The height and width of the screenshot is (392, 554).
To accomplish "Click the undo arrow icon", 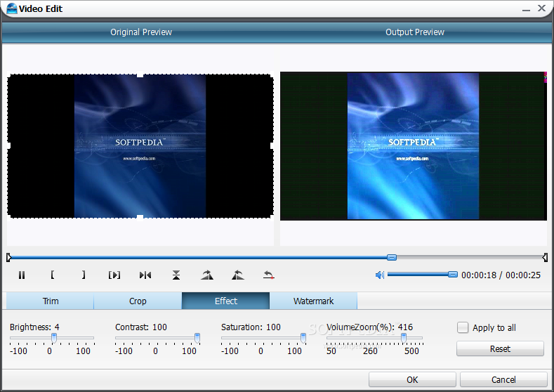I will [x=269, y=275].
